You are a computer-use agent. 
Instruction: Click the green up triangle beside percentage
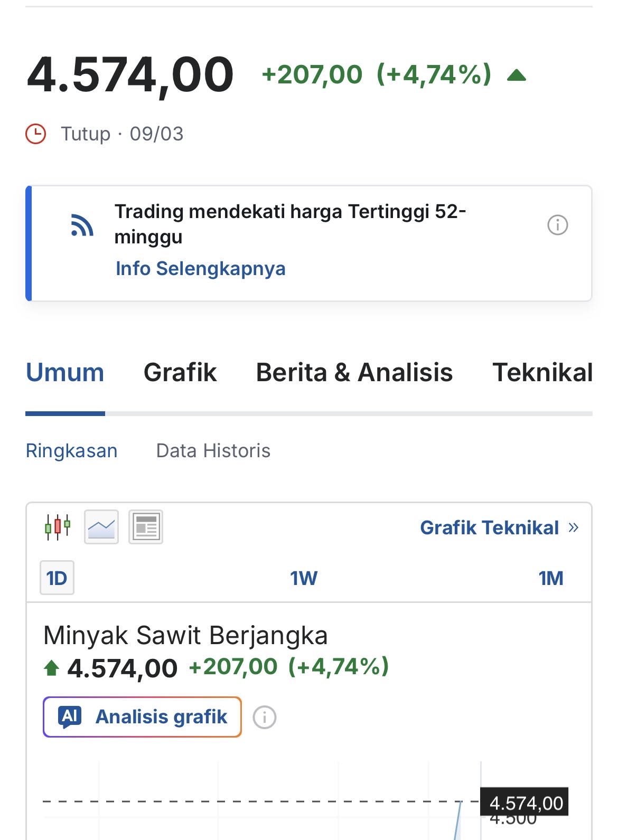point(516,76)
